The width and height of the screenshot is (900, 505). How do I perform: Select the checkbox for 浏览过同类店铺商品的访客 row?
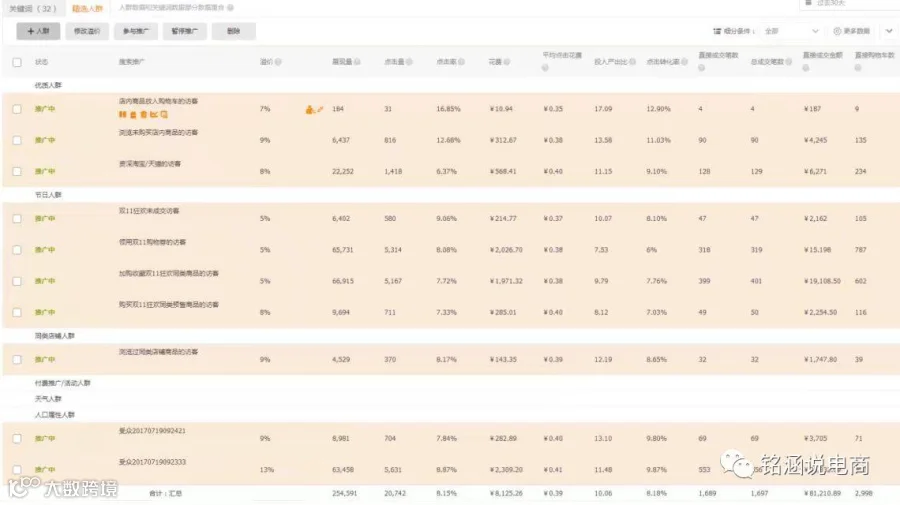coord(17,360)
